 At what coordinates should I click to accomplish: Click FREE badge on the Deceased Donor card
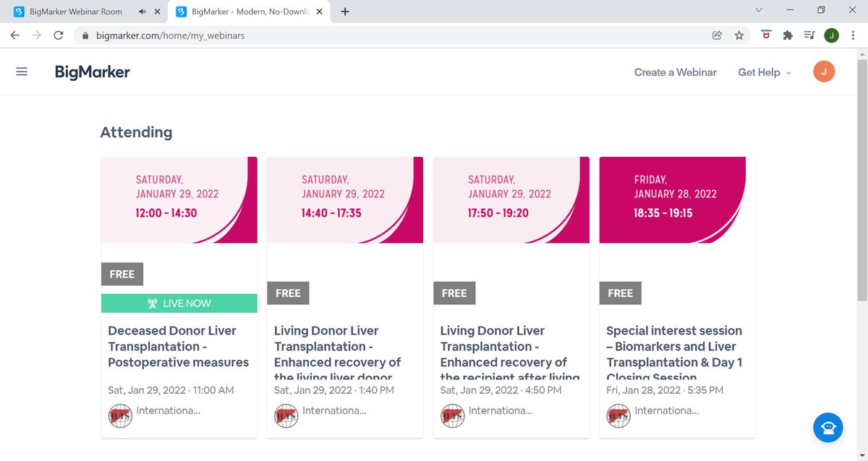122,274
